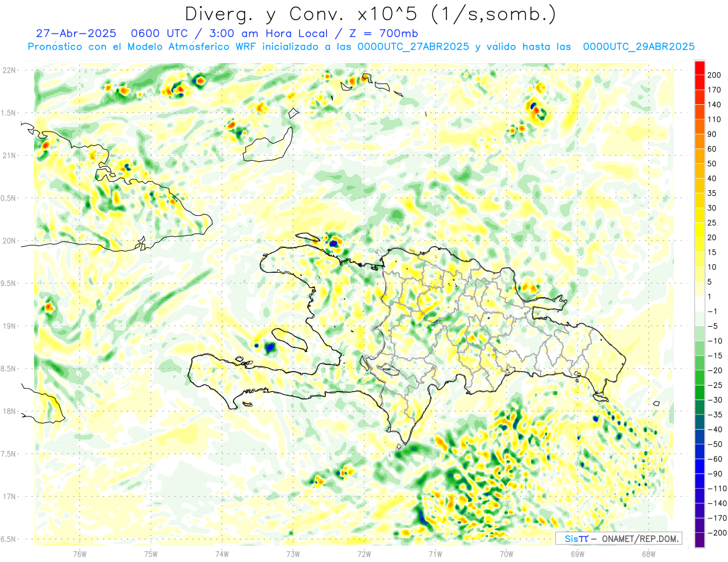Screen dimensions: 728x562
Task: Click the "140" positive colorbar value
Action: point(714,105)
